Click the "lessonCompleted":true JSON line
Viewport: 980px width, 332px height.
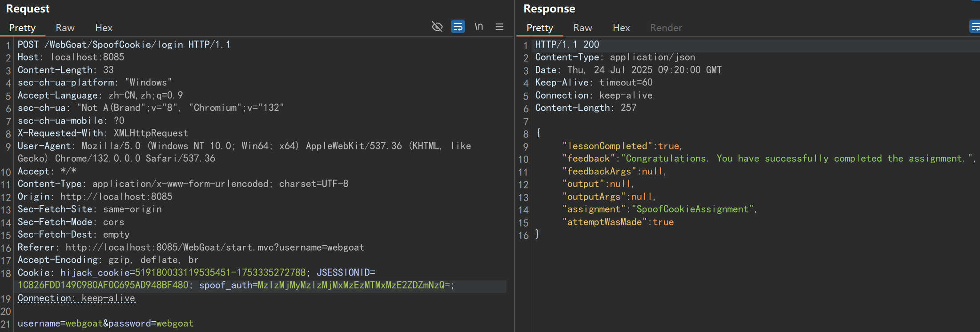[x=623, y=146]
